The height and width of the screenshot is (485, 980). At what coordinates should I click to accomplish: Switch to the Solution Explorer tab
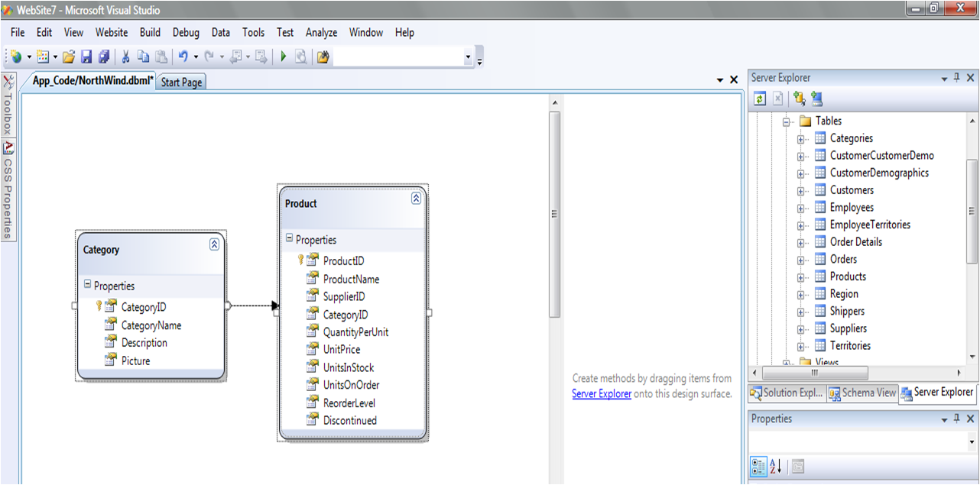[787, 393]
